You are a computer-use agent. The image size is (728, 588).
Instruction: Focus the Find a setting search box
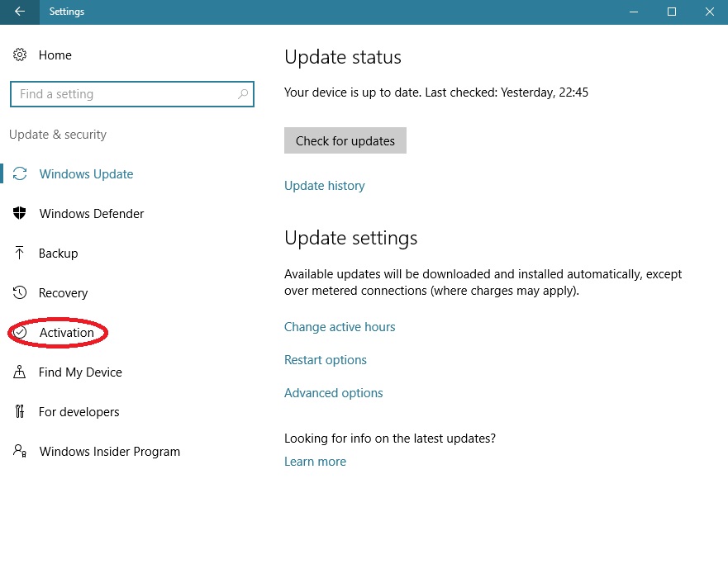132,94
